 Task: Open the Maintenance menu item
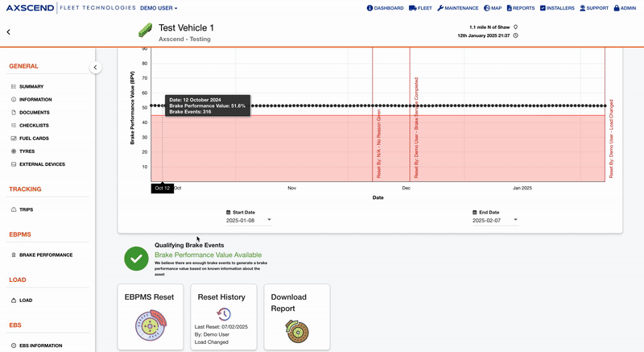click(457, 8)
